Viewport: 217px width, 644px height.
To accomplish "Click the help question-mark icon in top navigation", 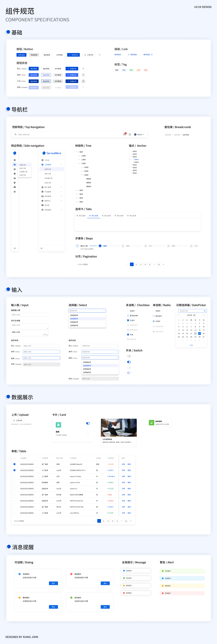I will tap(130, 134).
